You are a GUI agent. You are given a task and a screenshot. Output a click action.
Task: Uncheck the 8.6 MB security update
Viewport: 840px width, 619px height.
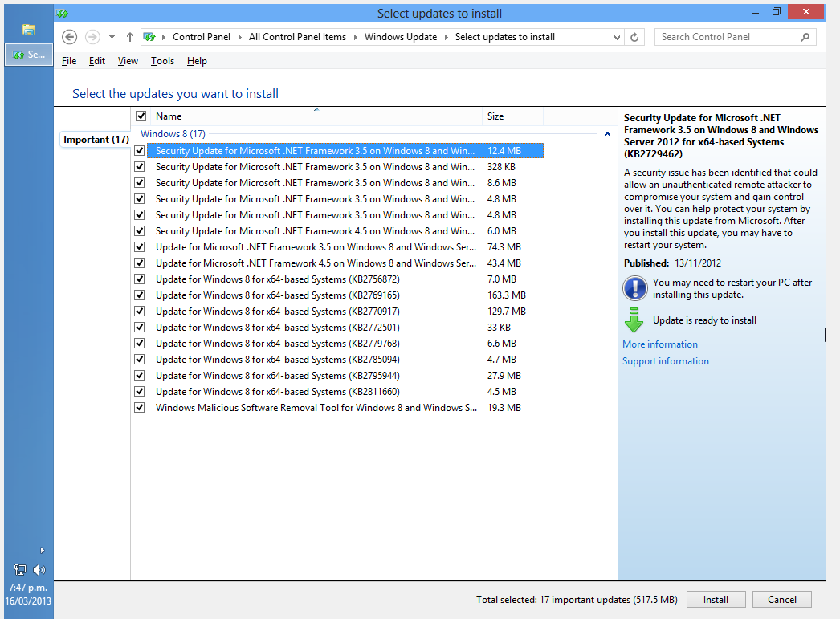coord(139,182)
